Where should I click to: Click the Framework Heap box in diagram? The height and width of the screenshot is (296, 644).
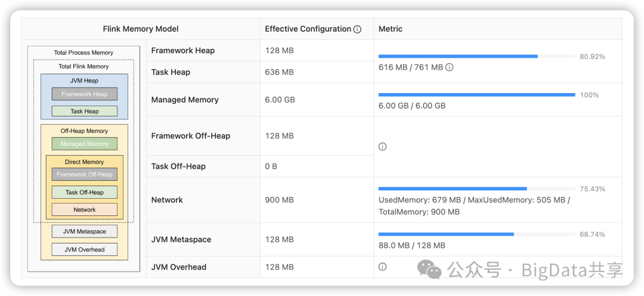coord(85,94)
